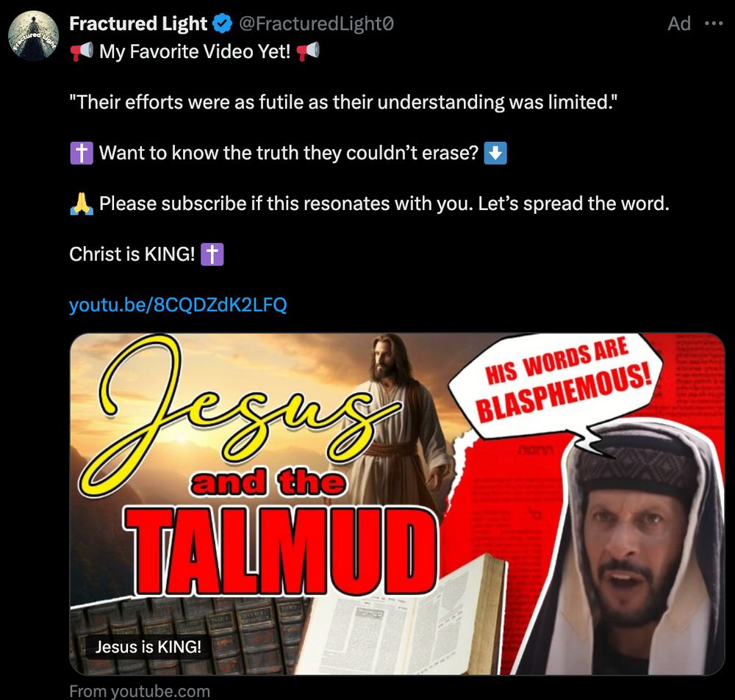Click the blue down-arrow emoji
The width and height of the screenshot is (735, 700).
point(495,154)
